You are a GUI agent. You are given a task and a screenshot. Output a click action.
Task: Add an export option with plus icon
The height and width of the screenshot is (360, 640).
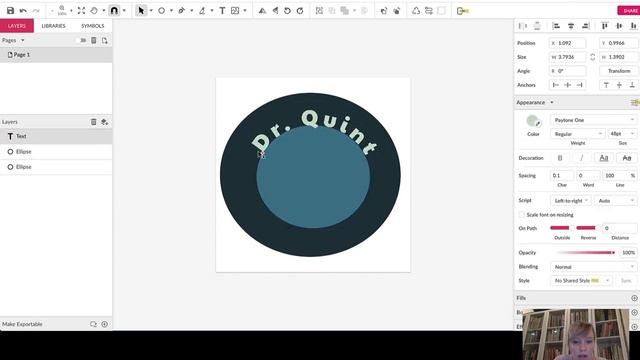coord(104,324)
